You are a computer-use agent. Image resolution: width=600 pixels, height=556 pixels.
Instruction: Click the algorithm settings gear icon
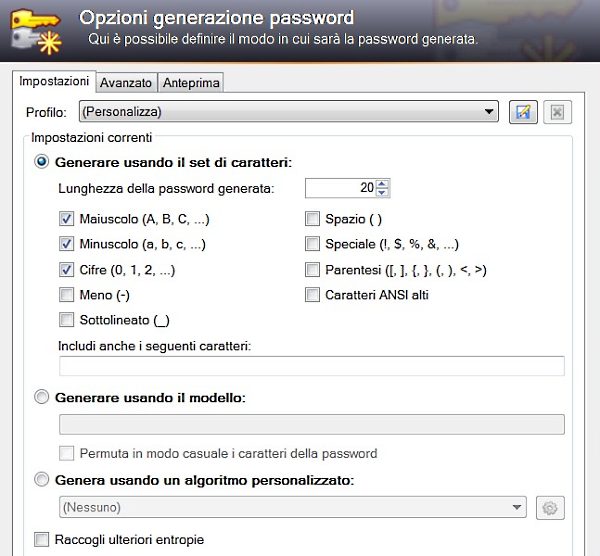point(549,508)
